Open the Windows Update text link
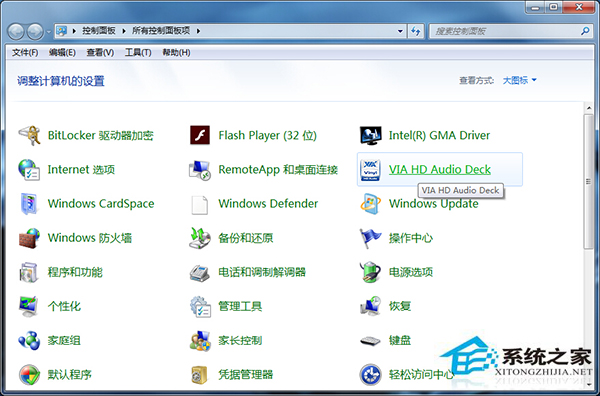The image size is (600, 396). point(434,204)
